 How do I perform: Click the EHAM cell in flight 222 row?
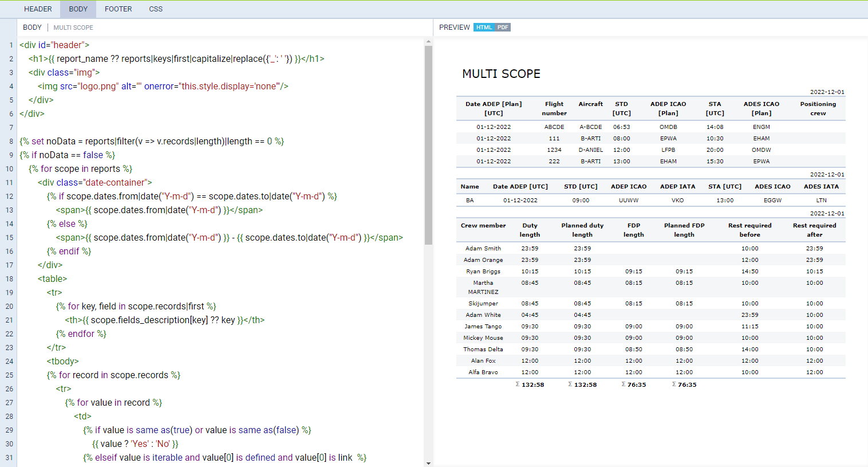668,162
